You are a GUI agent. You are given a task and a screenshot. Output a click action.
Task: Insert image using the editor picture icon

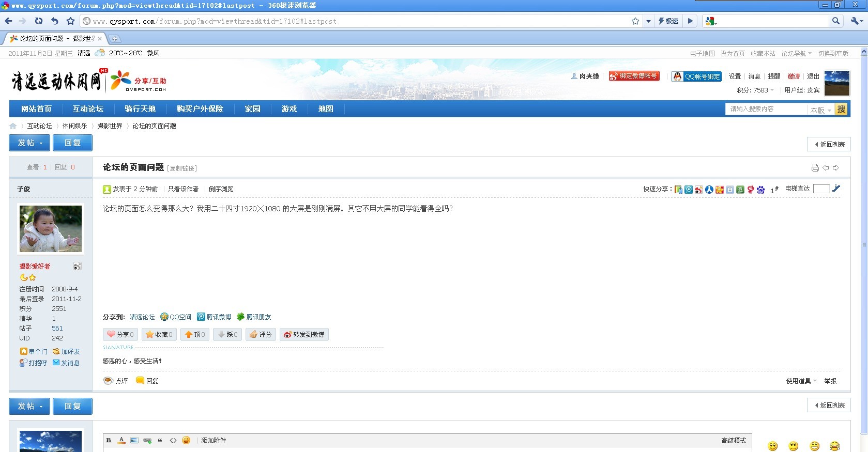[x=134, y=440]
